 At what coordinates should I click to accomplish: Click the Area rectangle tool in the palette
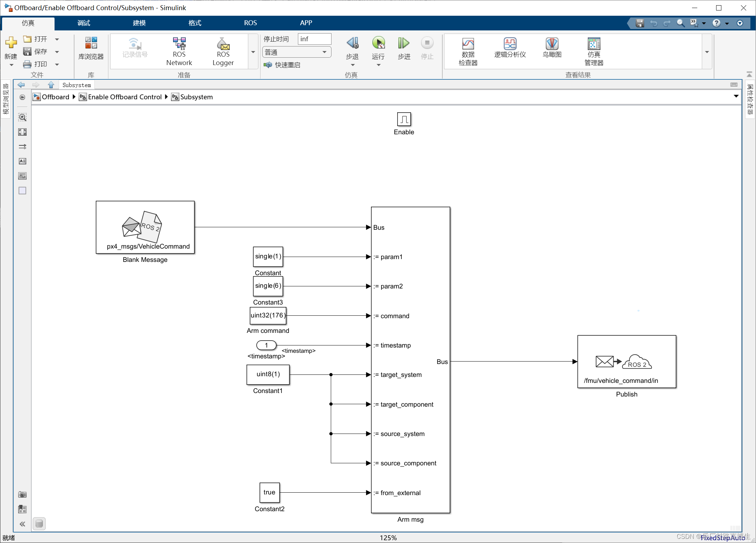[22, 191]
